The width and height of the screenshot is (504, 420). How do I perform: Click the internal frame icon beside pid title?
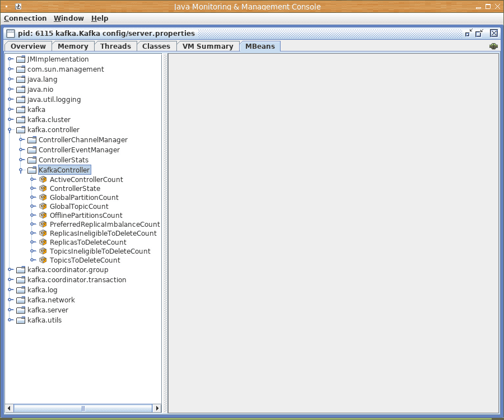(x=11, y=34)
